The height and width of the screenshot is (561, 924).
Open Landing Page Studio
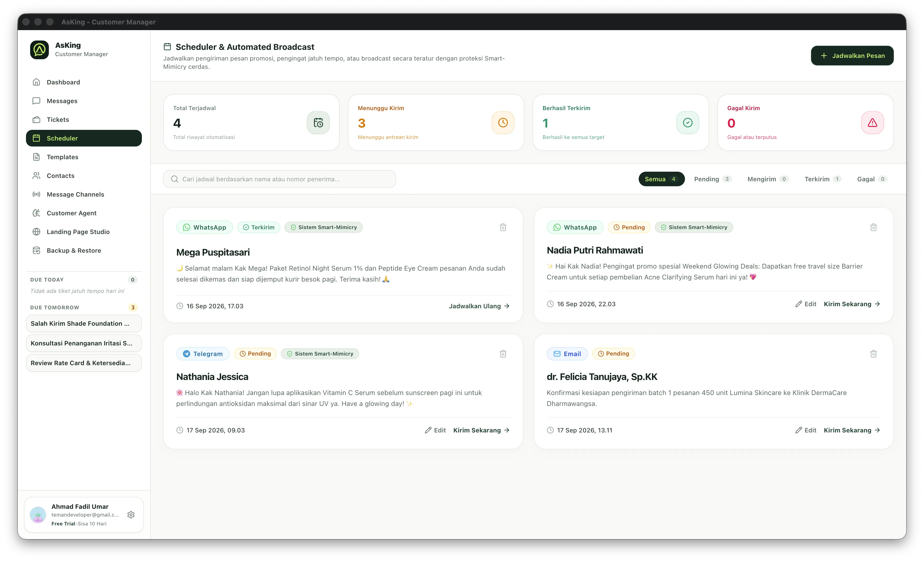point(84,232)
